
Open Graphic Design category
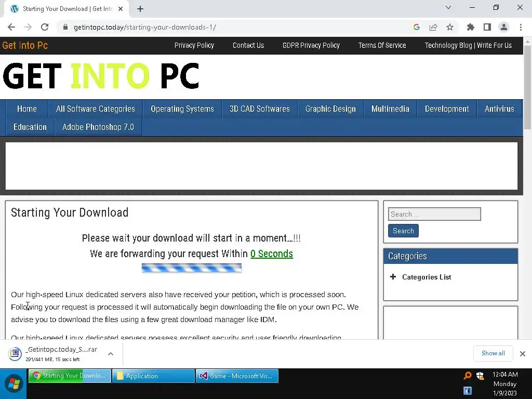pos(330,109)
